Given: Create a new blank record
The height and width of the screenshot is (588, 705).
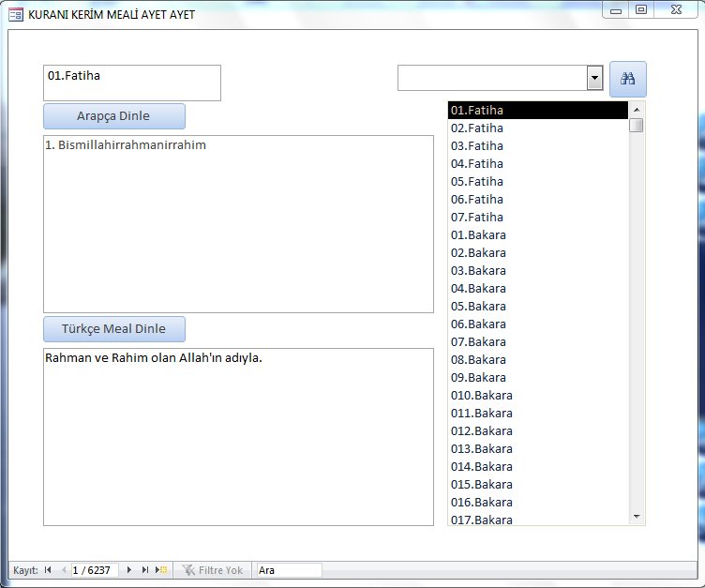Looking at the screenshot, I should (162, 570).
